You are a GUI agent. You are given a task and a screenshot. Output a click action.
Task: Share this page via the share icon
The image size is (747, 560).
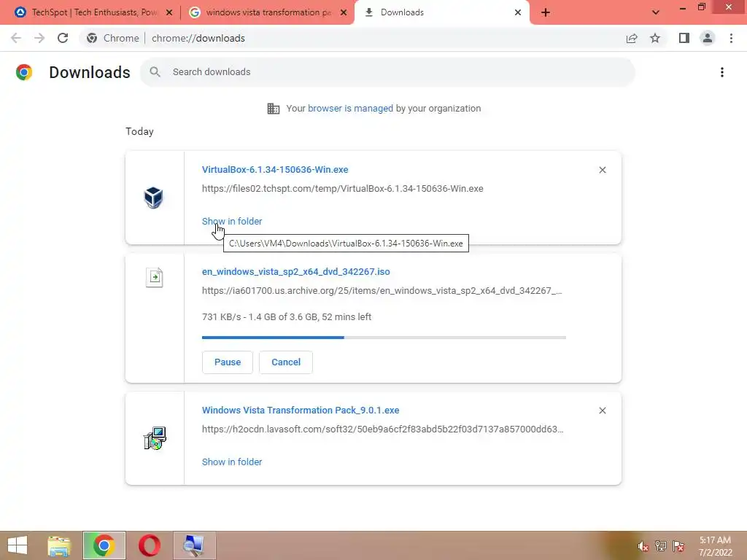tap(632, 38)
